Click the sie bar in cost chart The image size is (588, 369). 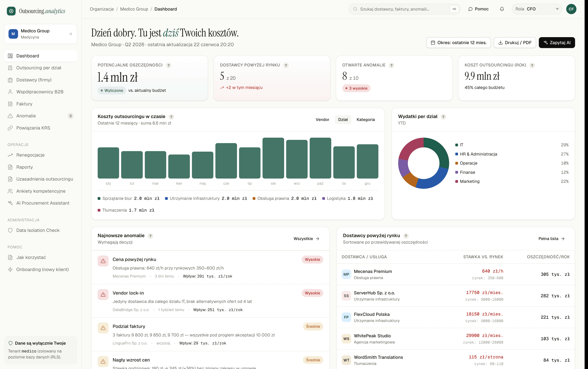(273, 158)
